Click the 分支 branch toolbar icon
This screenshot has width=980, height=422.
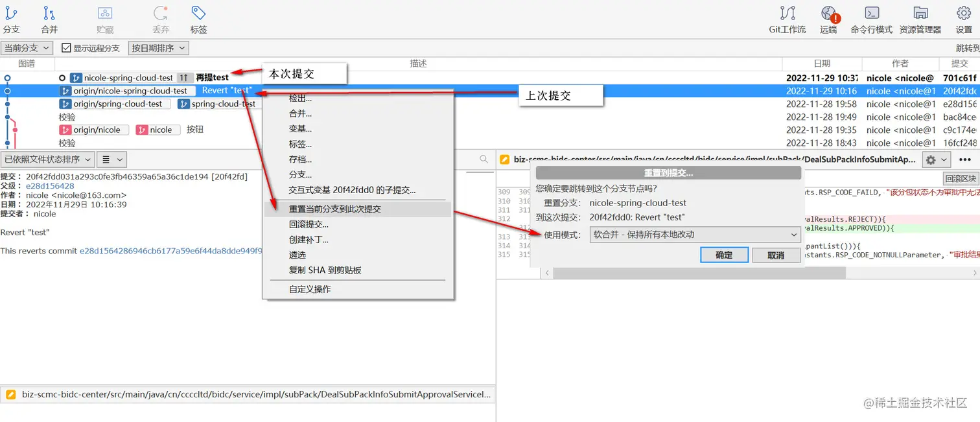[11, 20]
